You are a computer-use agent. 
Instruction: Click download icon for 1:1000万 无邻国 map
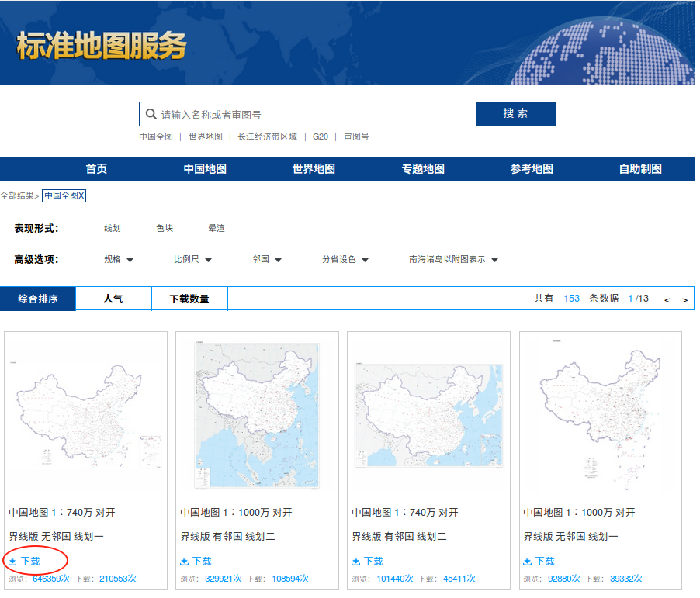click(x=528, y=562)
